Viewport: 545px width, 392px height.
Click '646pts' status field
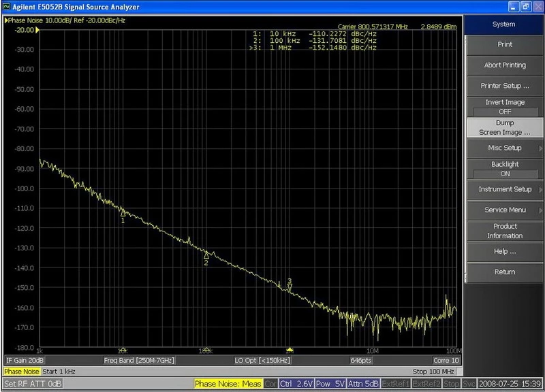[361, 361]
